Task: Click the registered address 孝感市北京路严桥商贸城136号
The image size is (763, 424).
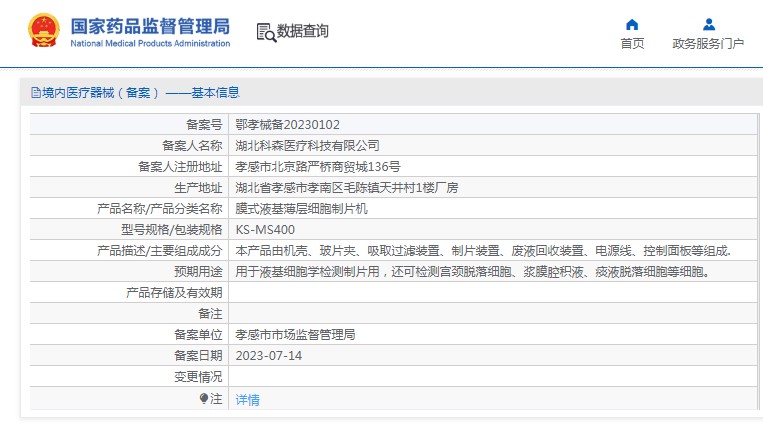Action: pos(317,167)
